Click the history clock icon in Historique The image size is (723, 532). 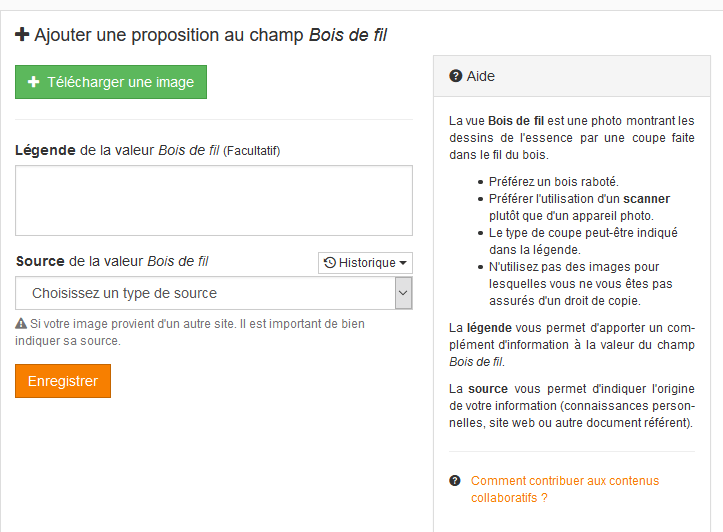(330, 263)
